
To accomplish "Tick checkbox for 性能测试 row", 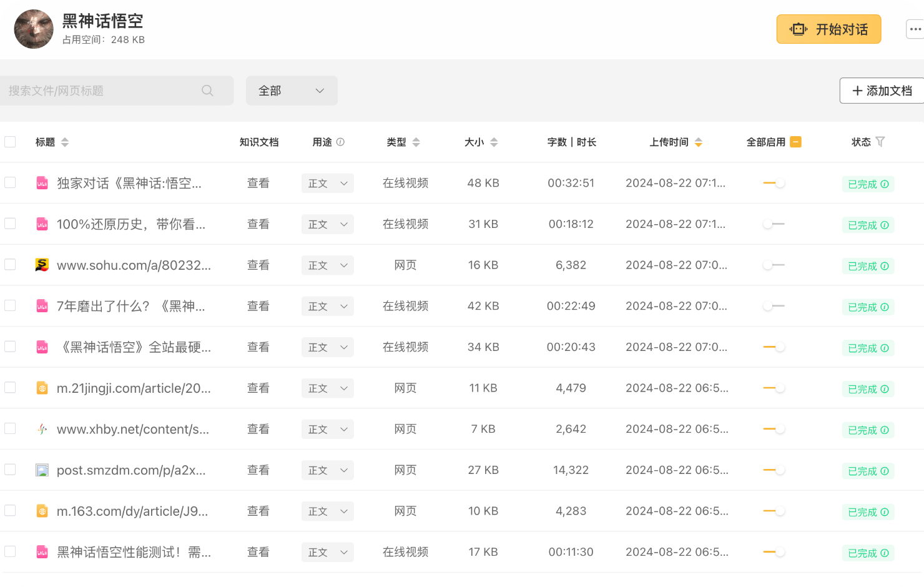I will click(10, 551).
